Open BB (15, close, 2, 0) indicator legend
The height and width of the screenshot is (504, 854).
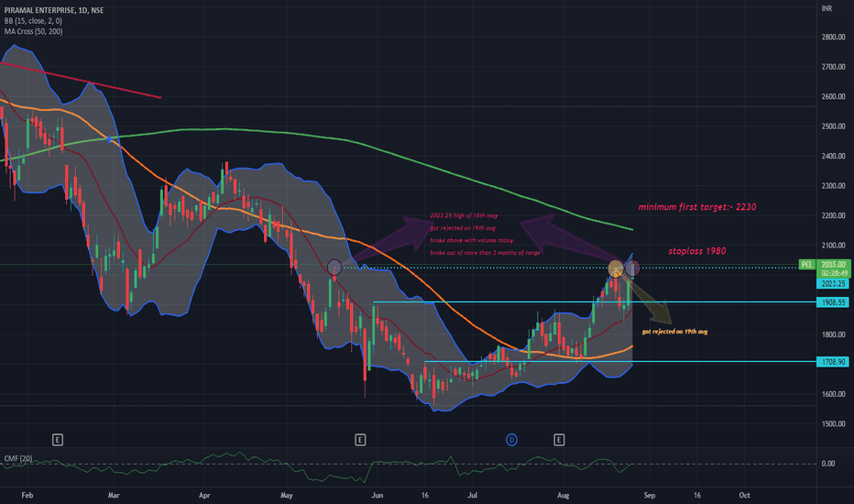tap(33, 21)
